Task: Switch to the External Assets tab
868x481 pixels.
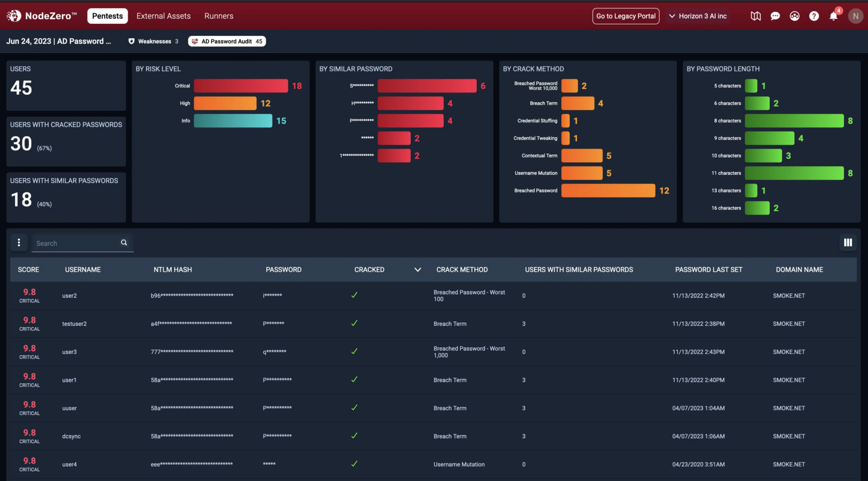Action: click(163, 16)
